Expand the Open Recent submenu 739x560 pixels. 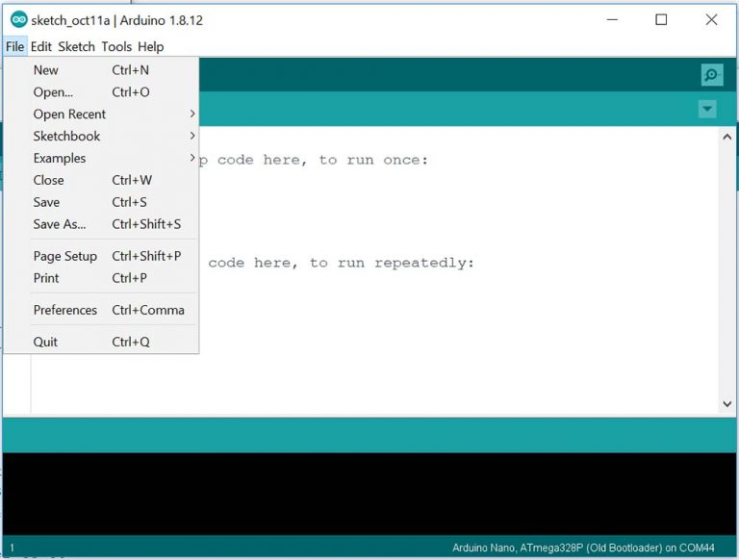[x=101, y=115]
